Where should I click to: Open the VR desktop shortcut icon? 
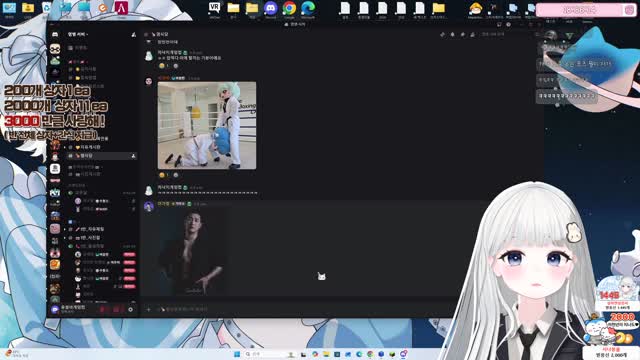coord(214,9)
